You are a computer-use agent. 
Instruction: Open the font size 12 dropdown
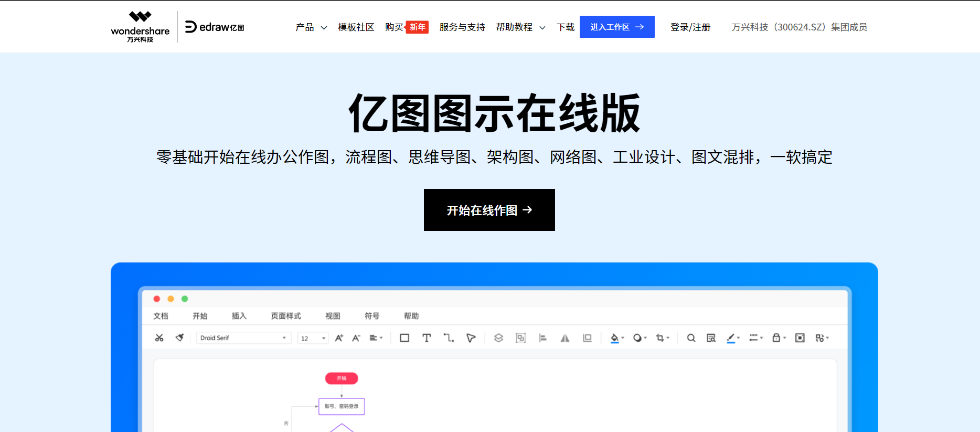coord(313,338)
